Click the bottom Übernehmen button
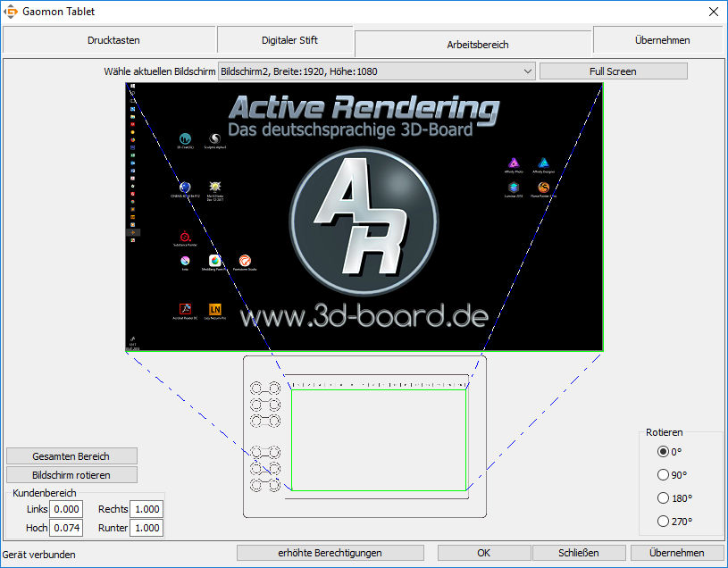The width and height of the screenshot is (728, 568). [677, 553]
